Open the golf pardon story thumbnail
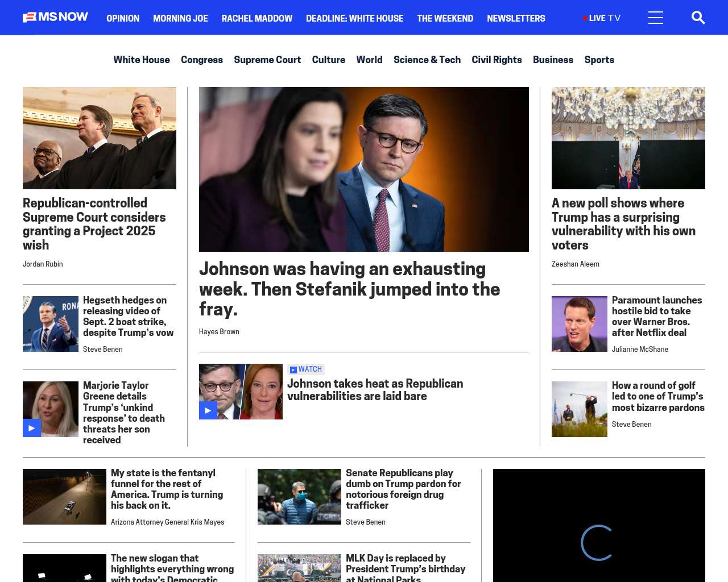The height and width of the screenshot is (582, 728). [x=579, y=409]
